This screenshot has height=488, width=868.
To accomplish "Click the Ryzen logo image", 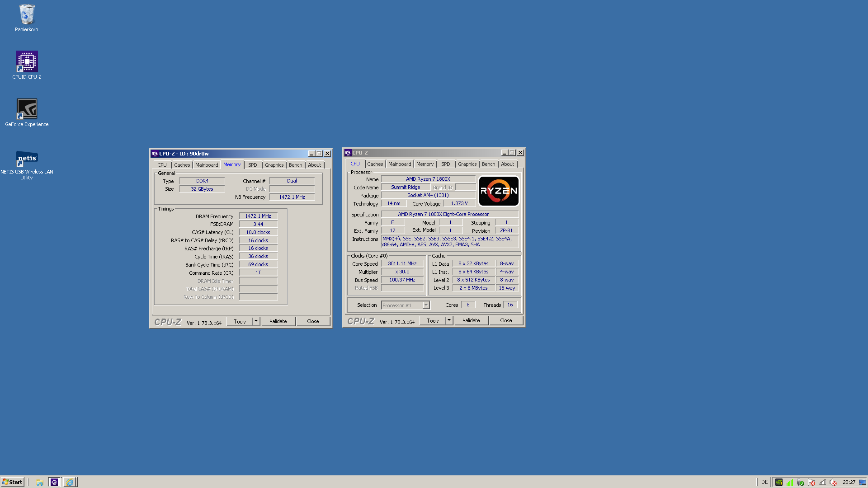I will point(499,191).
